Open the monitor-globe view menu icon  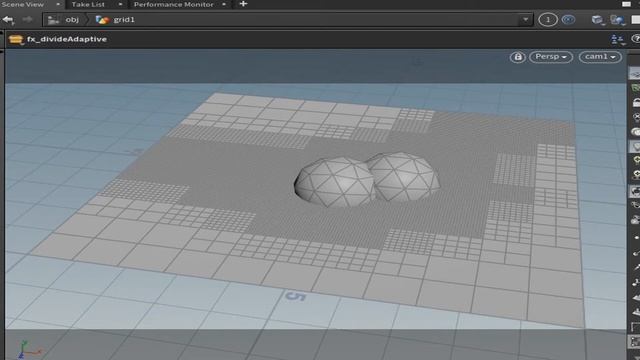click(x=618, y=20)
